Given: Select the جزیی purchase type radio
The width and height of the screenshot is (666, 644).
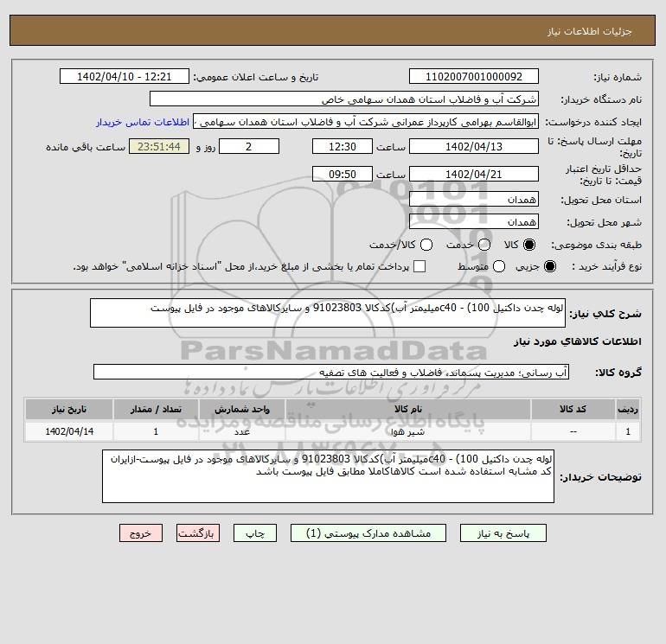Looking at the screenshot, I should (549, 266).
